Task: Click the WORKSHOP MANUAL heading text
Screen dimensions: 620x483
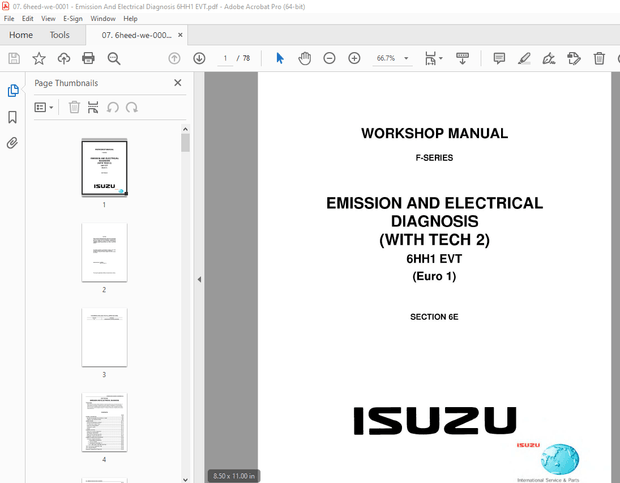Action: pos(435,134)
